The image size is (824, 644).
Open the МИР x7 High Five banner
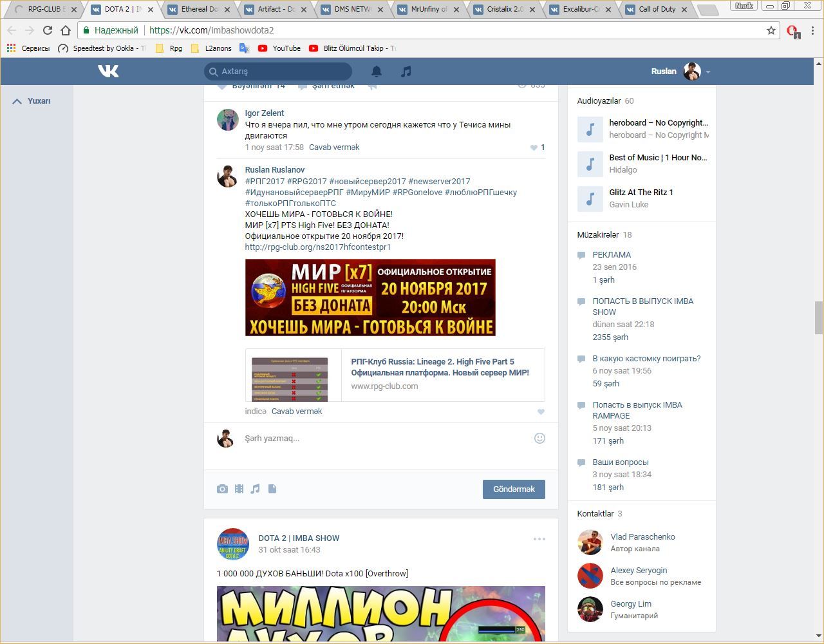point(370,298)
